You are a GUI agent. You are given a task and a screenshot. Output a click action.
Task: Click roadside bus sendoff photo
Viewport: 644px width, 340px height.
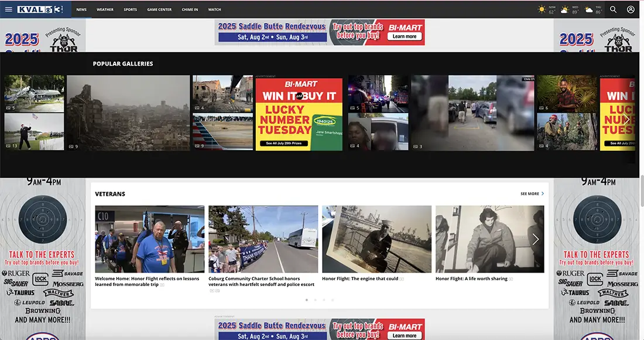[x=263, y=239]
